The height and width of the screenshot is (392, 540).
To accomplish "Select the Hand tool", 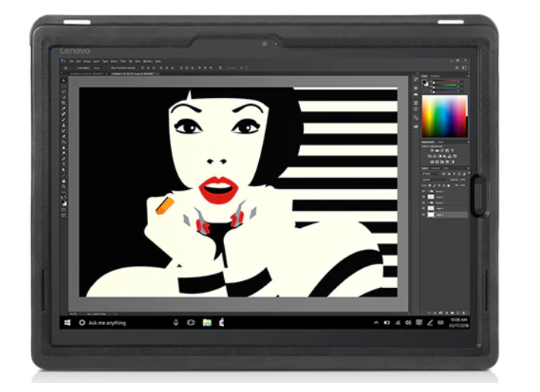I will 64,180.
